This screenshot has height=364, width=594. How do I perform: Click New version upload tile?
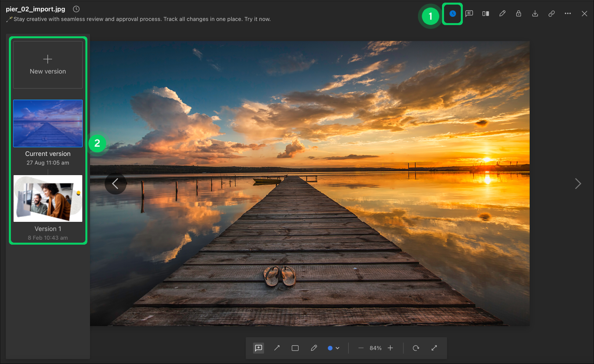[x=48, y=65]
